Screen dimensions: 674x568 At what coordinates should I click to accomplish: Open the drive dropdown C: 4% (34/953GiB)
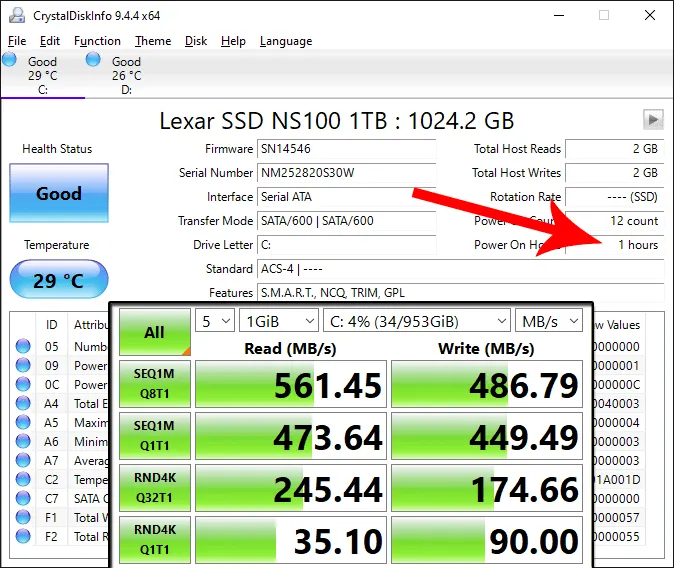[417, 321]
